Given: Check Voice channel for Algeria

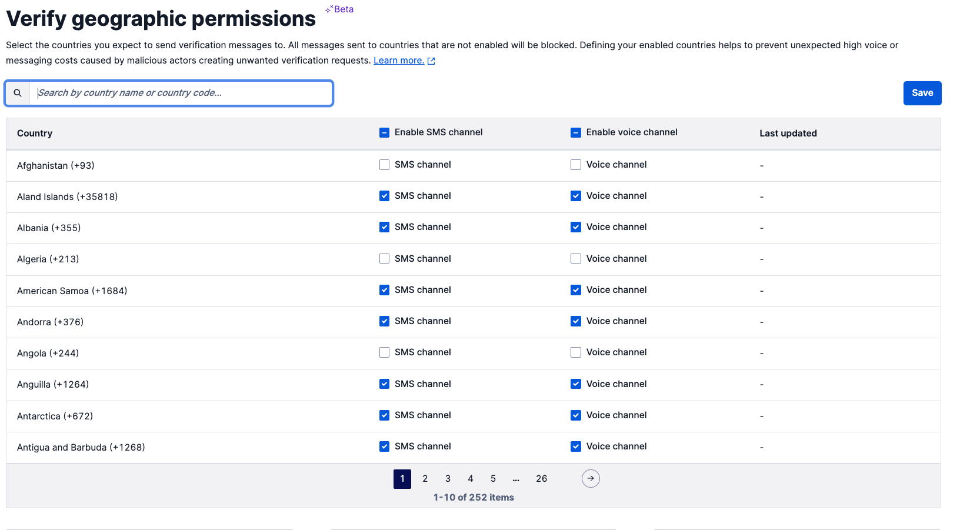Looking at the screenshot, I should pyautogui.click(x=576, y=259).
